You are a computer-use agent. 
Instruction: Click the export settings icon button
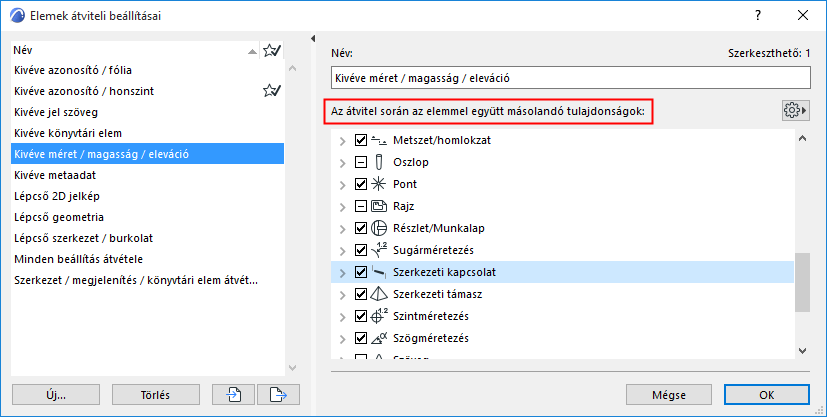coord(279,394)
